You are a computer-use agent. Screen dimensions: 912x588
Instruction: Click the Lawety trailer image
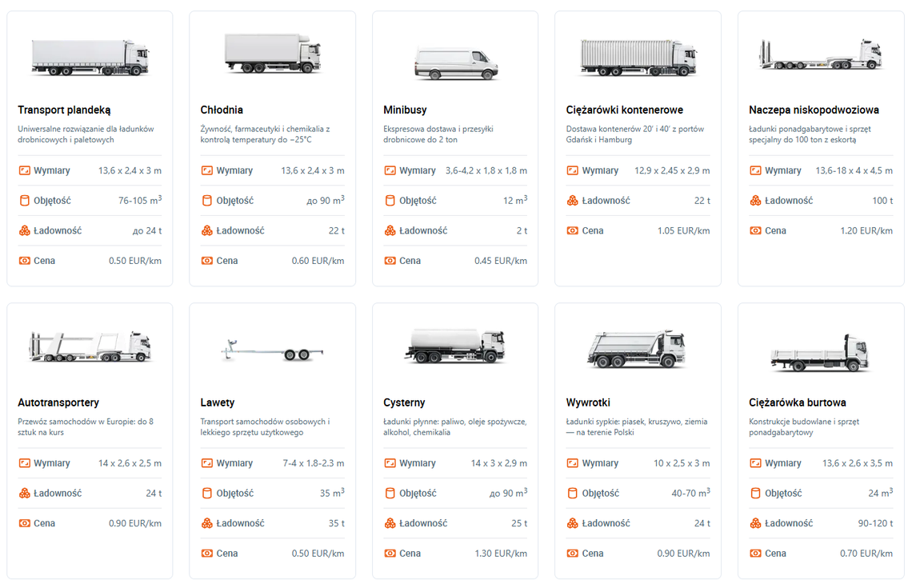point(272,350)
